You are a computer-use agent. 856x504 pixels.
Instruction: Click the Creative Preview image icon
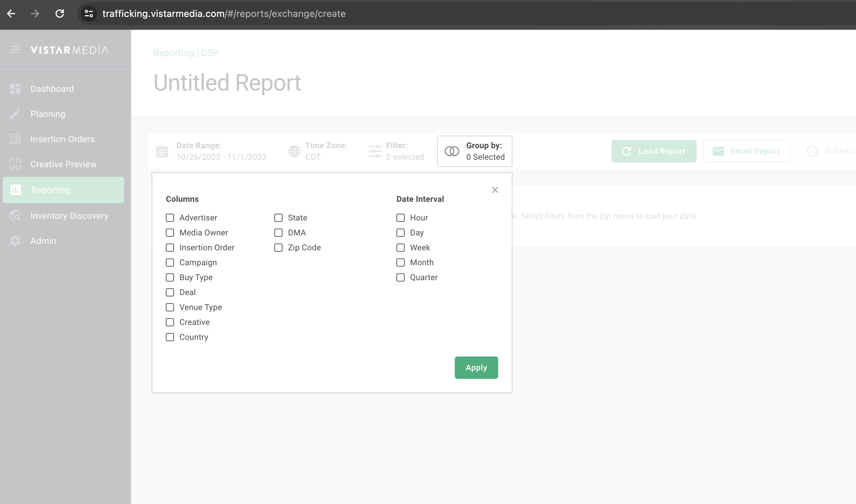point(15,164)
